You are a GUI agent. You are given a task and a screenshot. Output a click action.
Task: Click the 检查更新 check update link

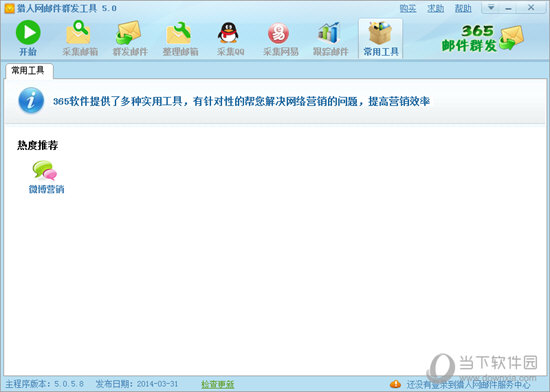pyautogui.click(x=217, y=384)
